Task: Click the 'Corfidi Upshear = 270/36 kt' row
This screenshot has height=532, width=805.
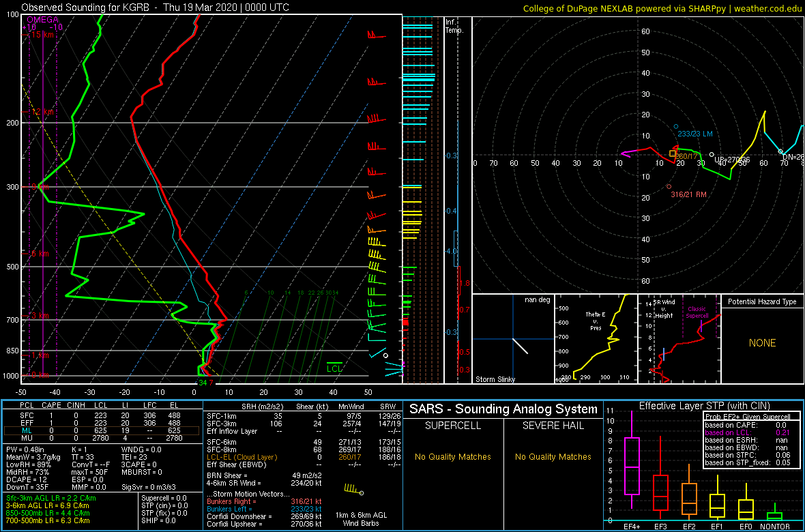Action: point(264,524)
